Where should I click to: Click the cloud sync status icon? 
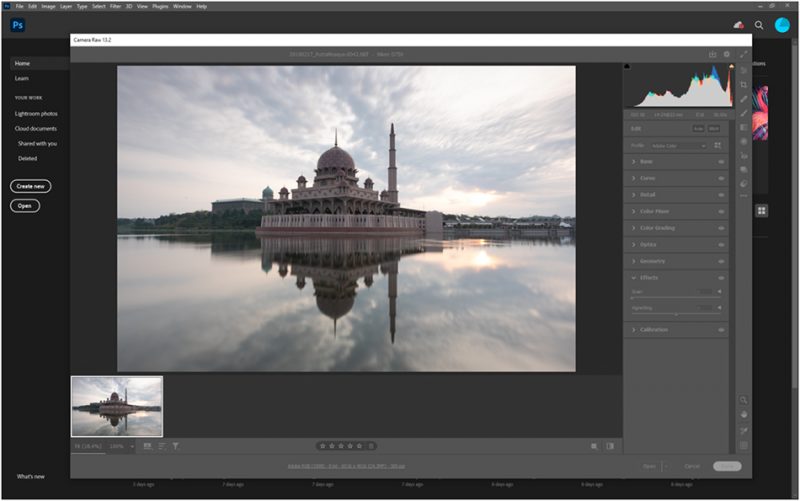(738, 25)
